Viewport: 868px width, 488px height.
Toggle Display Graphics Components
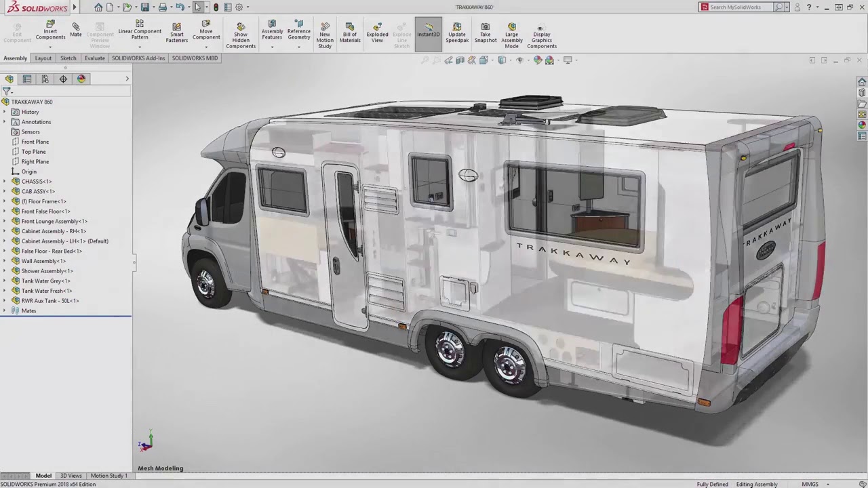[x=542, y=35]
